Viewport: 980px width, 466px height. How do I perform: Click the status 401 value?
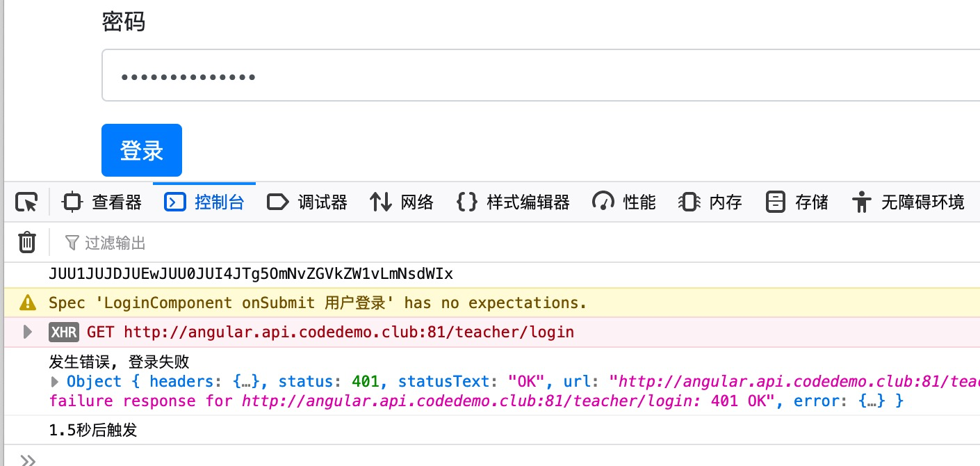click(x=365, y=381)
